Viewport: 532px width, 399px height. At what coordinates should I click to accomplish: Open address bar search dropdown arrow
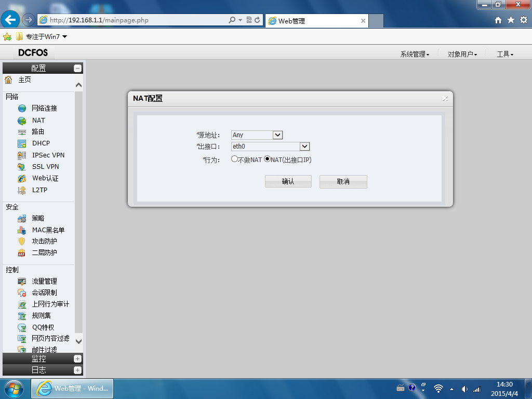coord(240,20)
